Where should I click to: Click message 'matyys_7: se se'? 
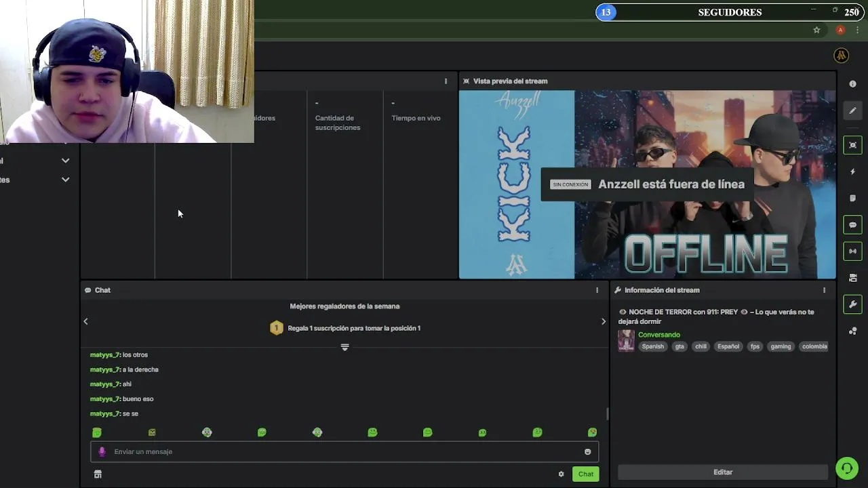(x=114, y=413)
